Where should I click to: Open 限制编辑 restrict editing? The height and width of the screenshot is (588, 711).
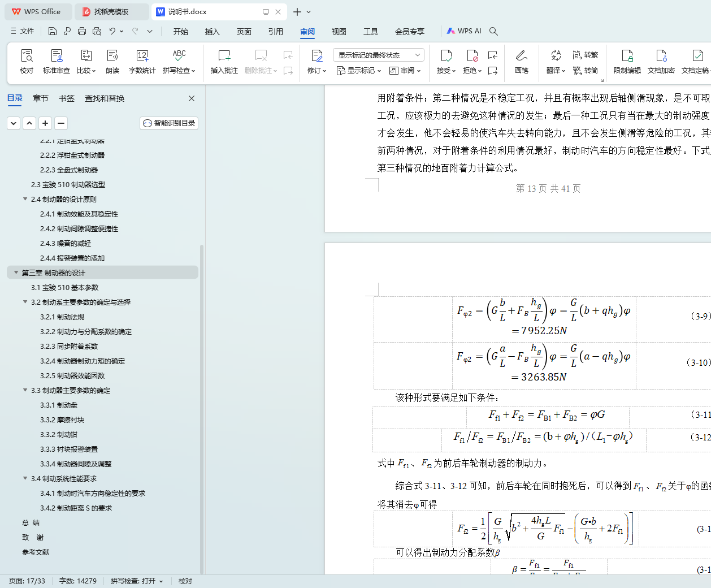(627, 62)
